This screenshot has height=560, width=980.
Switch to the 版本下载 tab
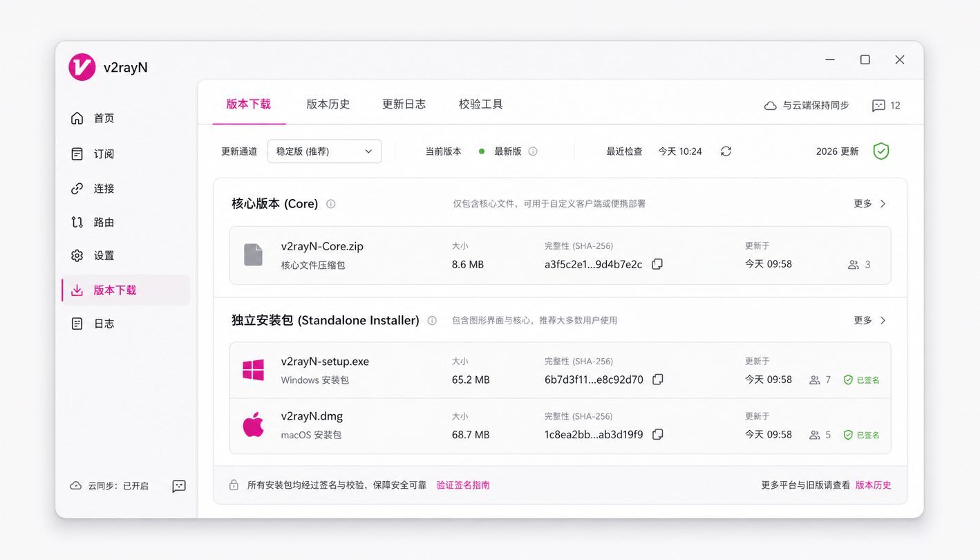coord(249,104)
